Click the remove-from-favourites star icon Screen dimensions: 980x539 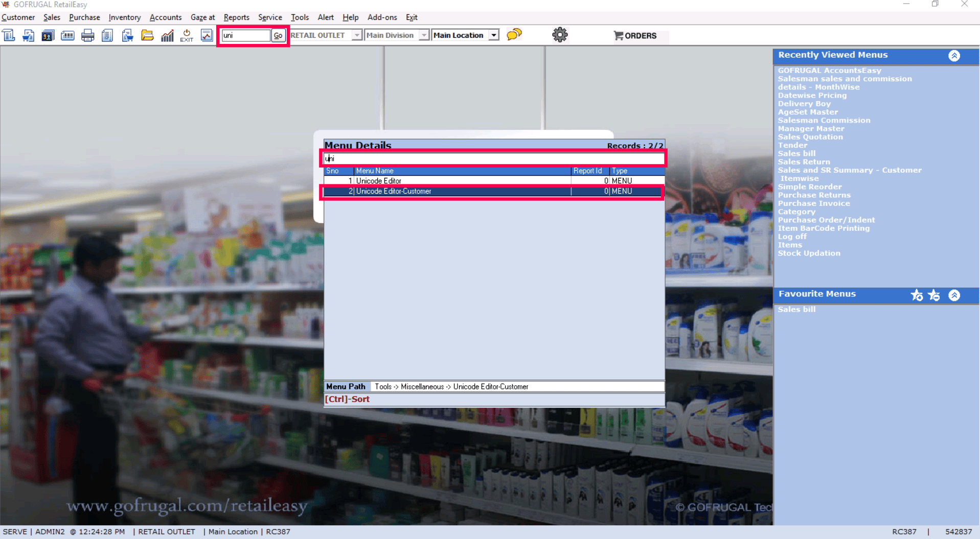click(x=934, y=295)
